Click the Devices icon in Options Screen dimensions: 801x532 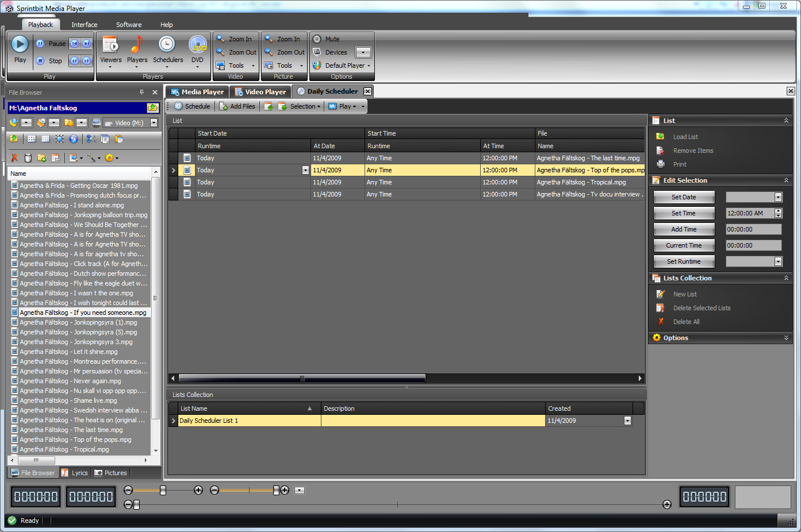point(317,52)
